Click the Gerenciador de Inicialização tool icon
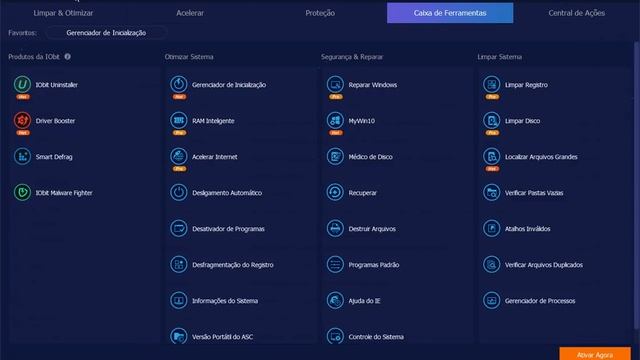Image resolution: width=640 pixels, height=360 pixels. pyautogui.click(x=179, y=84)
